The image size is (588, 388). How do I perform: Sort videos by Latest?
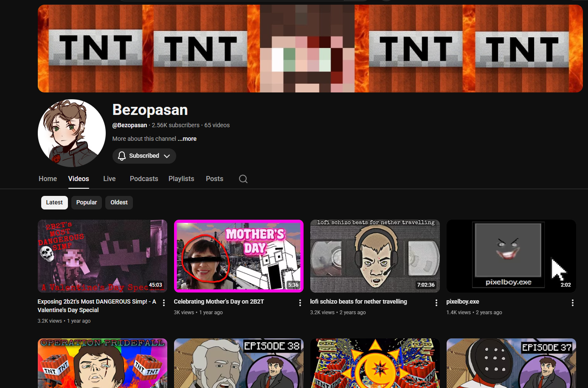pyautogui.click(x=54, y=203)
